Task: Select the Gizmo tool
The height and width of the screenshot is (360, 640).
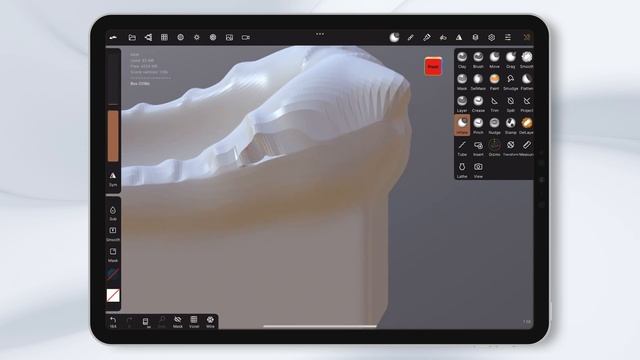Action: 494,148
